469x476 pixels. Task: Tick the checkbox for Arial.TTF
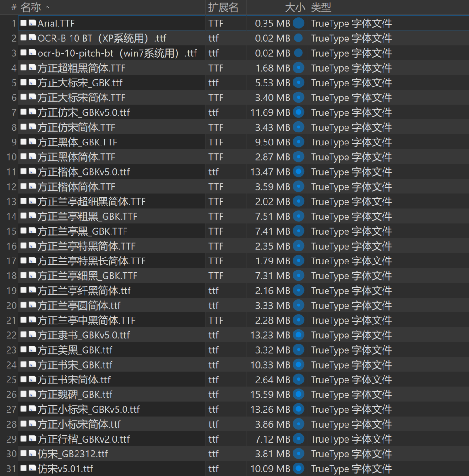point(24,23)
